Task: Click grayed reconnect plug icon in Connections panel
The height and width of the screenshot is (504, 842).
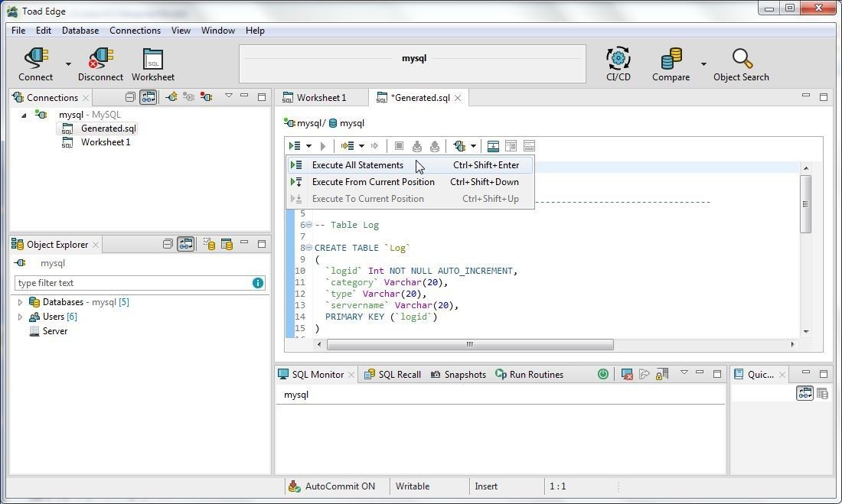Action: (188, 97)
